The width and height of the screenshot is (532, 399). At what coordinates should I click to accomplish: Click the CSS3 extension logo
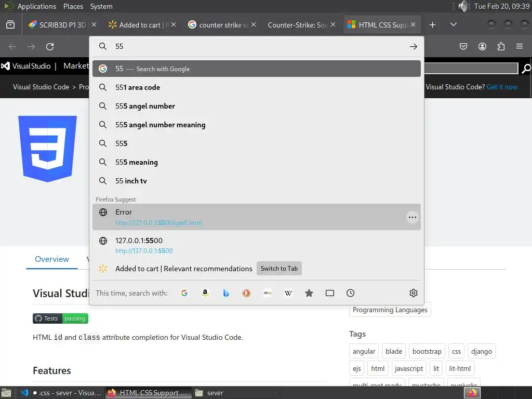pos(47,149)
